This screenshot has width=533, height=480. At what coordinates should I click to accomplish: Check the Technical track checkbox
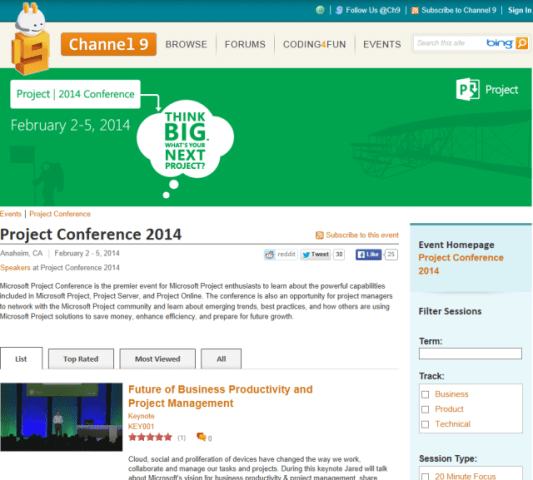pos(425,424)
